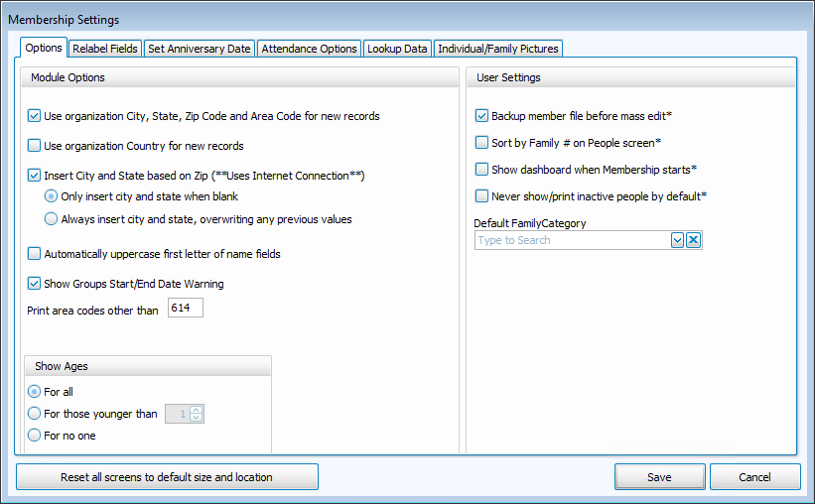Toggle Automatically uppercase first letter checkbox
Image resolution: width=815 pixels, height=504 pixels.
pyautogui.click(x=35, y=254)
